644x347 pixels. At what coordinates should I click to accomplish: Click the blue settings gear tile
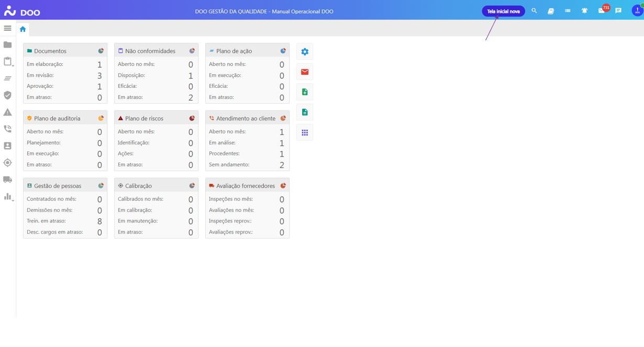click(305, 52)
